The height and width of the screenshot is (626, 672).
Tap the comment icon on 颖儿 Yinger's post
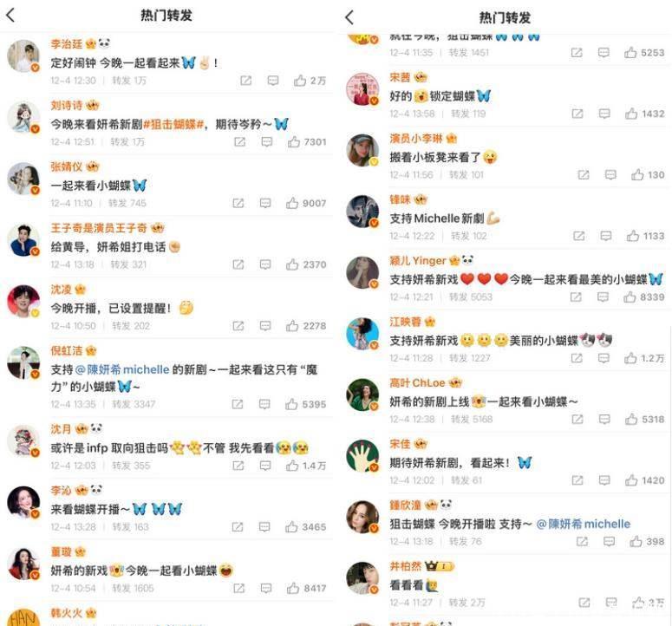(603, 297)
